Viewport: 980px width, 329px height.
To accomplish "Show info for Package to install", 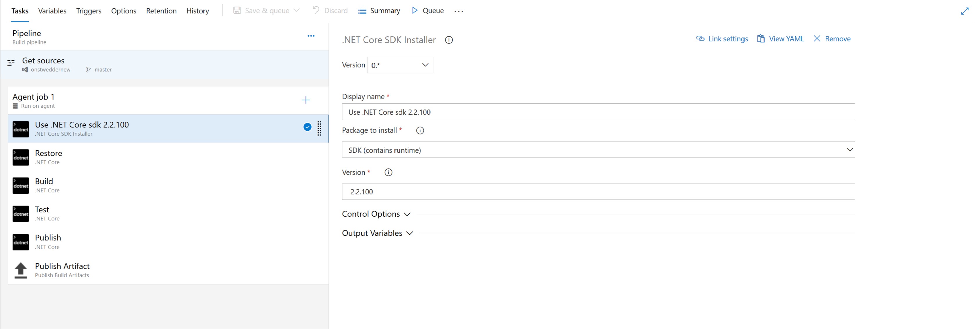I will pyautogui.click(x=420, y=130).
